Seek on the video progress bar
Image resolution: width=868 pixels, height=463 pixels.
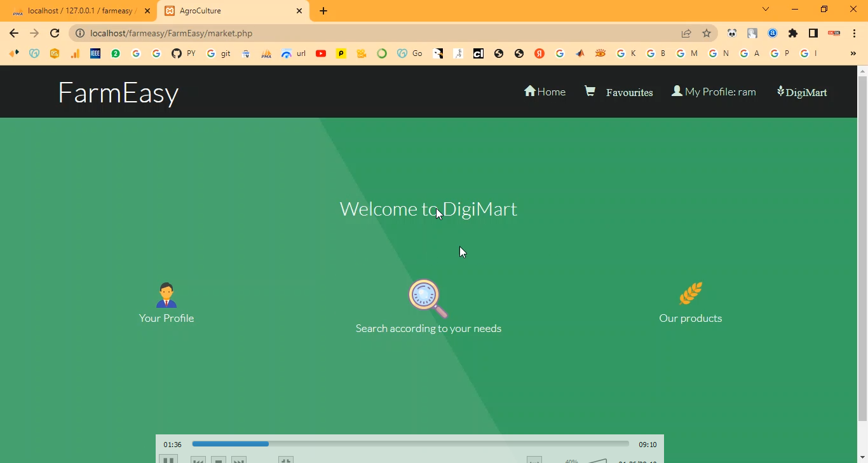tap(410, 444)
